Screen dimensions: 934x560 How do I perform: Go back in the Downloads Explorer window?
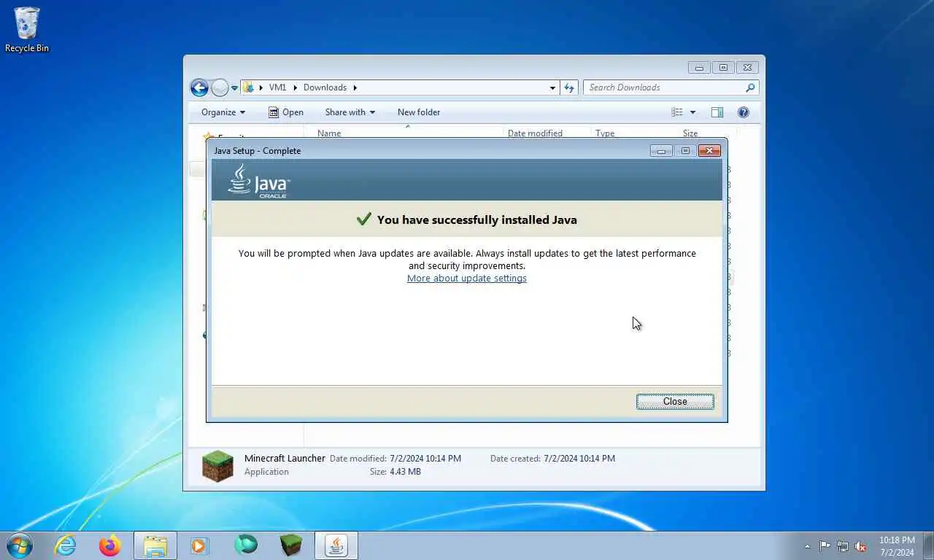pyautogui.click(x=199, y=87)
